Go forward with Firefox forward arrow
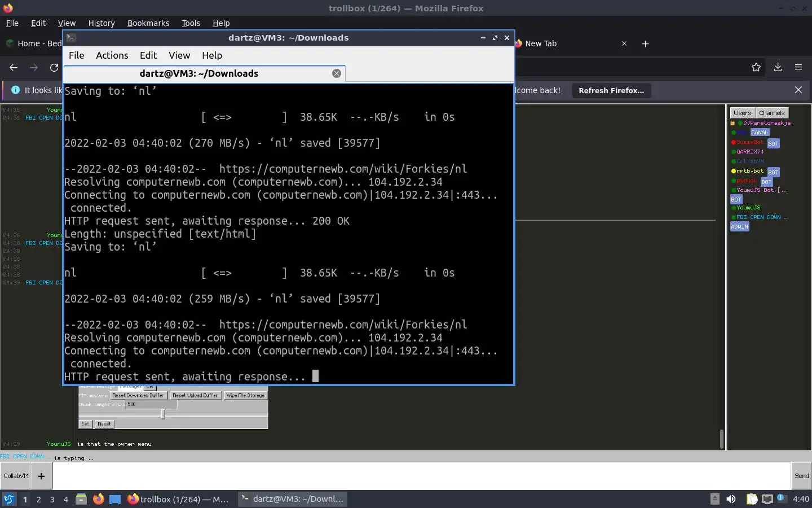The image size is (812, 508). click(x=34, y=67)
